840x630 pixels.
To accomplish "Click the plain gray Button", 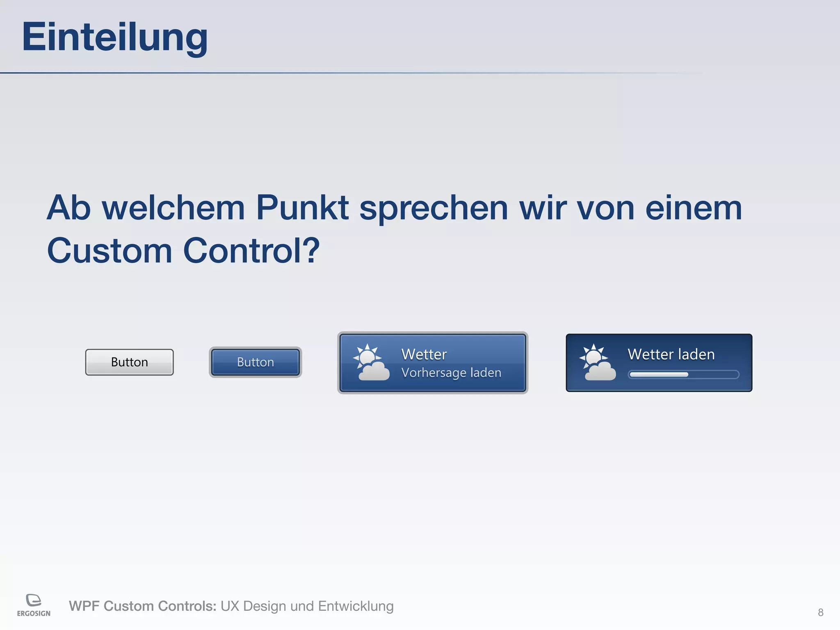I will 129,362.
